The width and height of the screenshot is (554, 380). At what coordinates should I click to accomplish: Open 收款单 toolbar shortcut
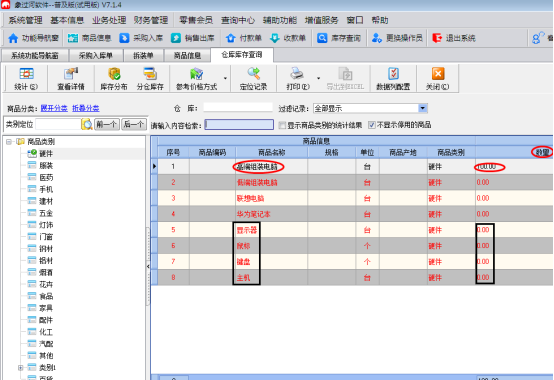tap(288, 38)
